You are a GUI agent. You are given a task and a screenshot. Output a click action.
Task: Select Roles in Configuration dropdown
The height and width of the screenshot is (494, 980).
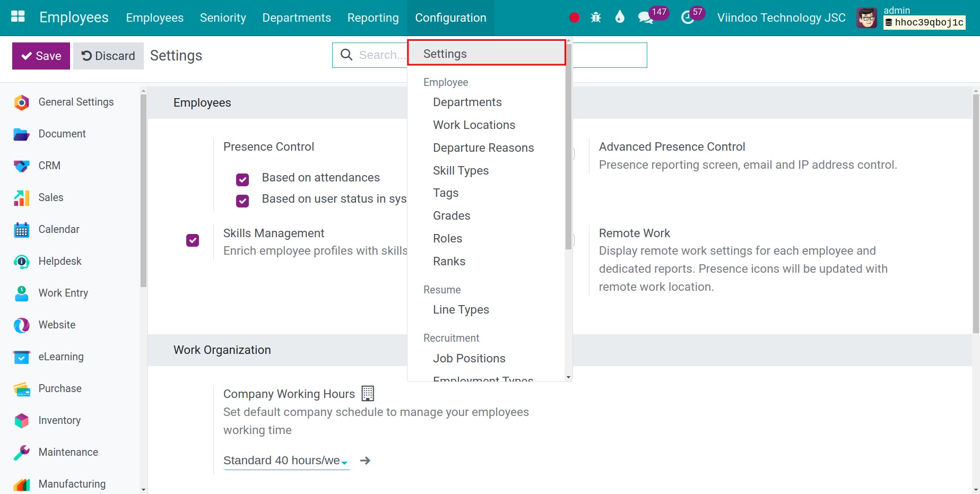(447, 238)
